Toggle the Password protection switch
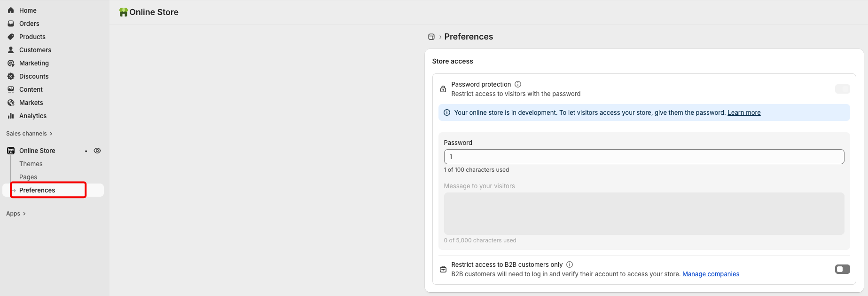868x296 pixels. pyautogui.click(x=842, y=89)
